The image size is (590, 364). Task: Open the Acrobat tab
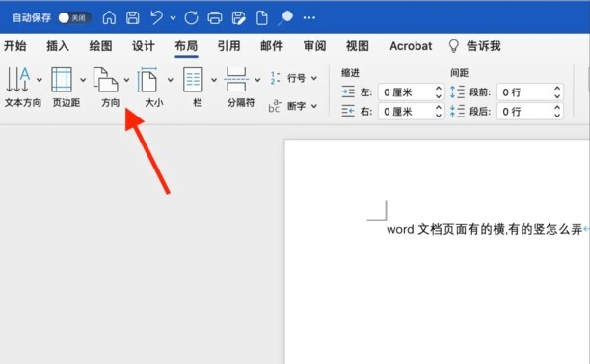click(411, 46)
